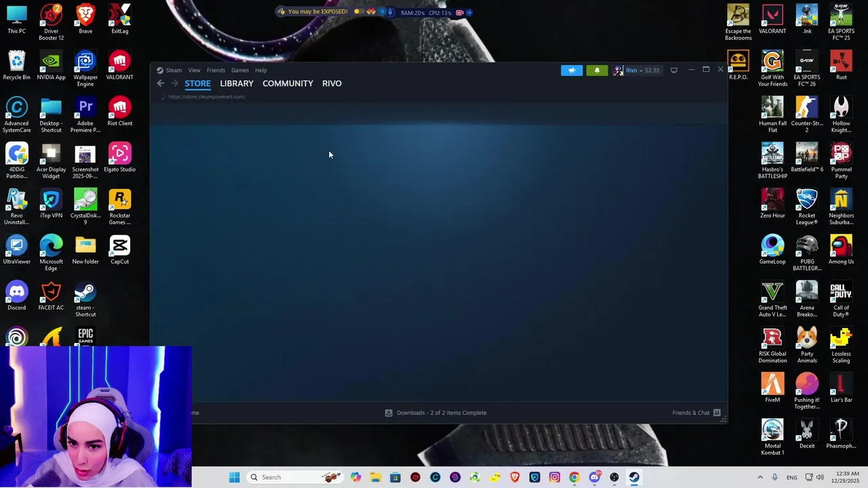Open Steam notifications bell
This screenshot has height=488, width=868.
597,70
